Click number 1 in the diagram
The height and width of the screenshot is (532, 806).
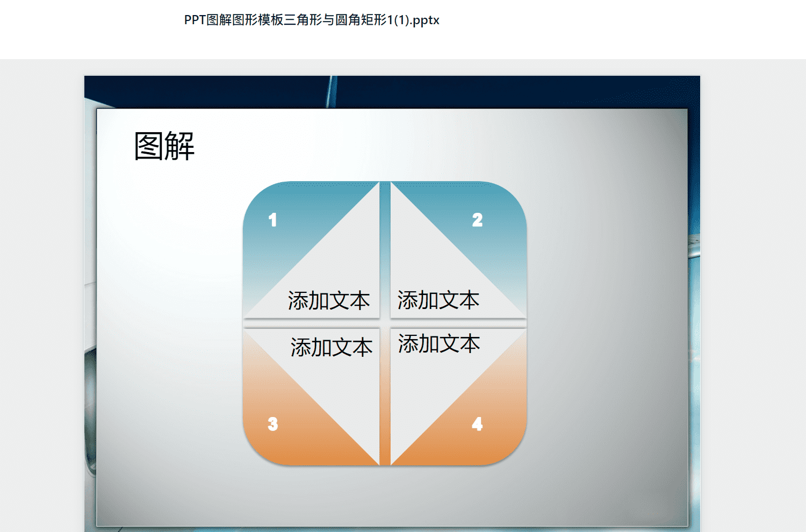pyautogui.click(x=272, y=220)
